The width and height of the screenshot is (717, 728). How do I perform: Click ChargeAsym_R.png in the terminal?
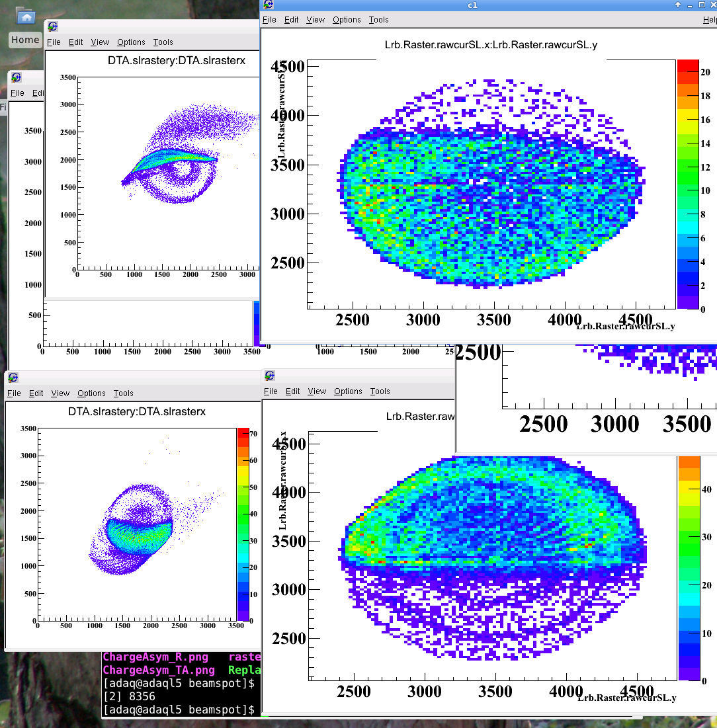point(155,657)
